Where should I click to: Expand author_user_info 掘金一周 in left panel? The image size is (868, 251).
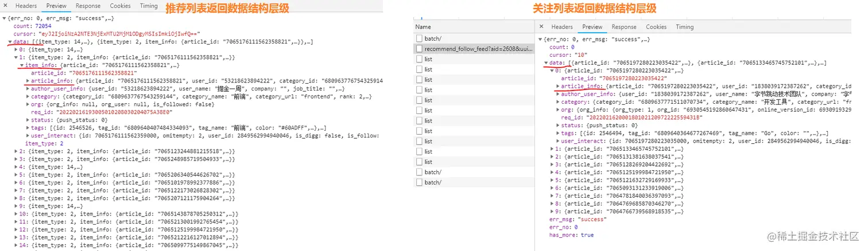click(27, 89)
